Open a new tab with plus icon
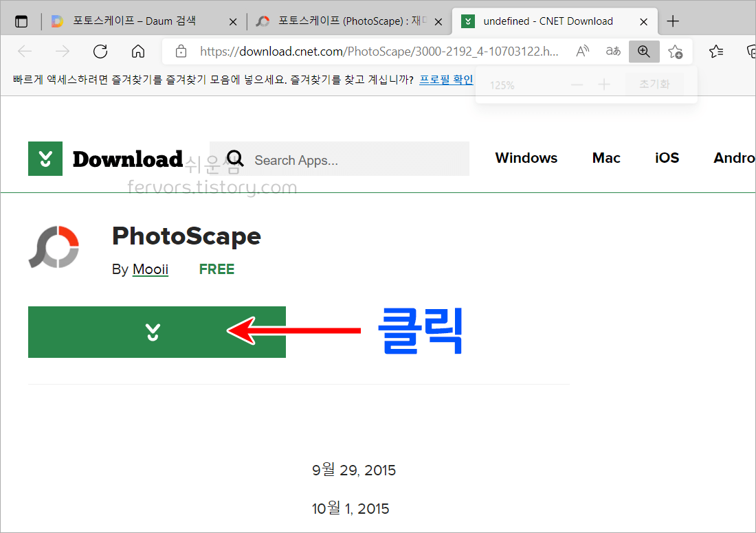The height and width of the screenshot is (533, 756). click(x=673, y=21)
